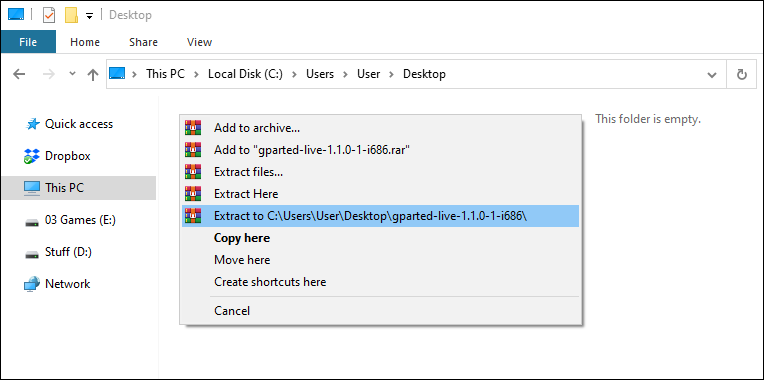Click the Network icon in navigation pane
The height and width of the screenshot is (380, 764).
pyautogui.click(x=32, y=284)
